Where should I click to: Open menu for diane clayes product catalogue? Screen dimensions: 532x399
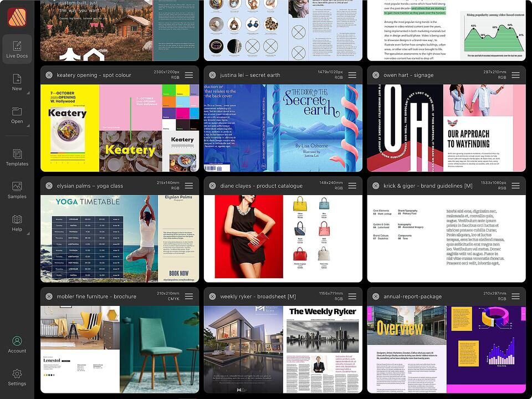point(352,186)
